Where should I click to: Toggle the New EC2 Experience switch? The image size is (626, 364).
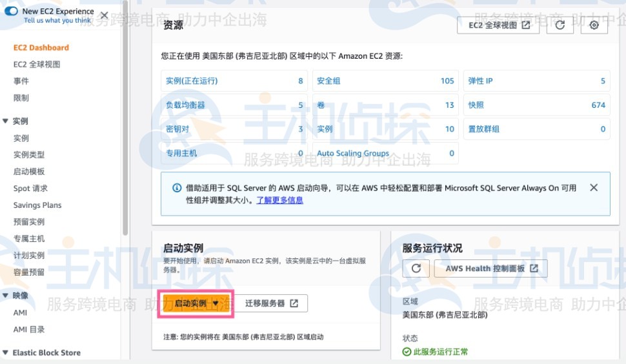pos(11,11)
